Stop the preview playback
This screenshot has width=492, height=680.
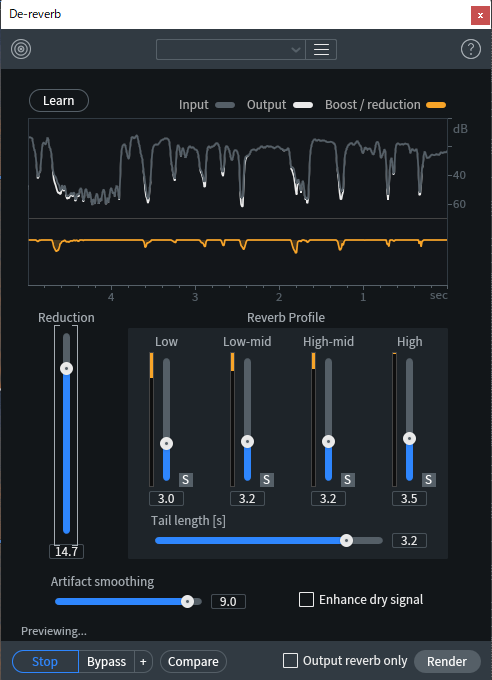(x=45, y=661)
